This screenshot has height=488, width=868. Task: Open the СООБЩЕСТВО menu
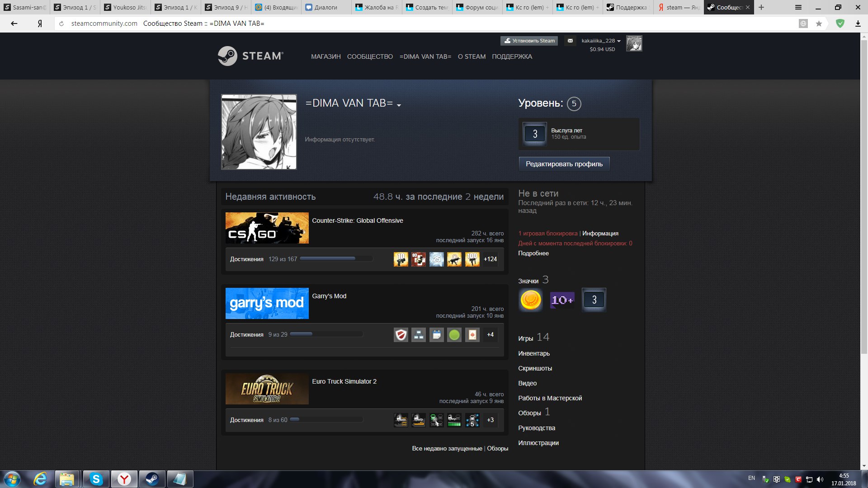click(x=370, y=56)
